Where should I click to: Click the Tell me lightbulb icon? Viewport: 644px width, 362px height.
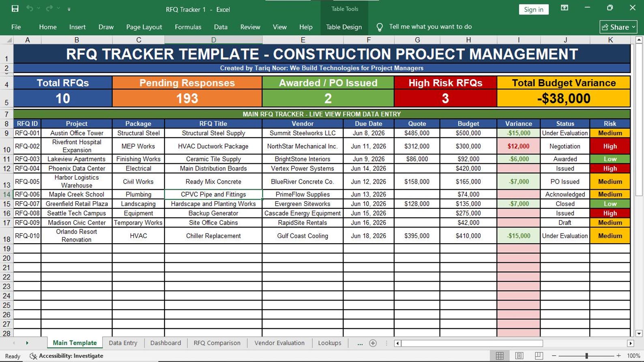click(380, 27)
